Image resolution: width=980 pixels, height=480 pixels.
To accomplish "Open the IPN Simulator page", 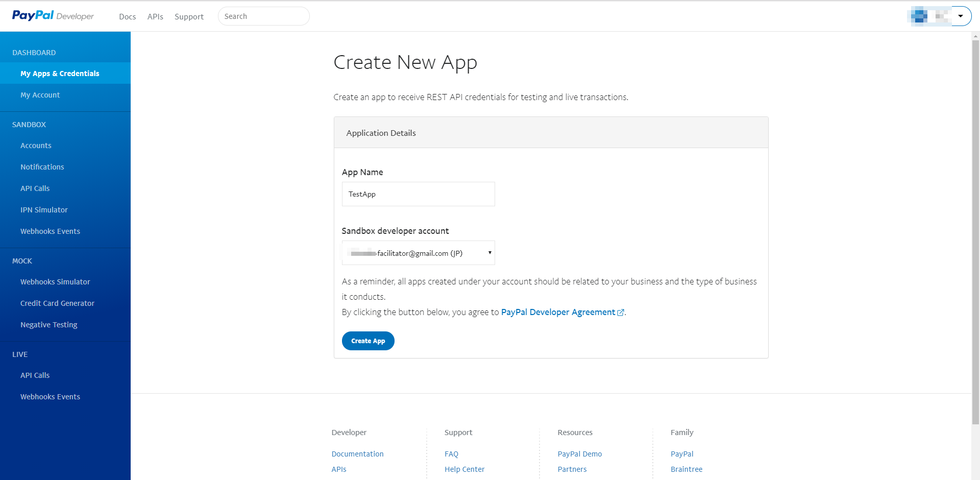I will 44,210.
